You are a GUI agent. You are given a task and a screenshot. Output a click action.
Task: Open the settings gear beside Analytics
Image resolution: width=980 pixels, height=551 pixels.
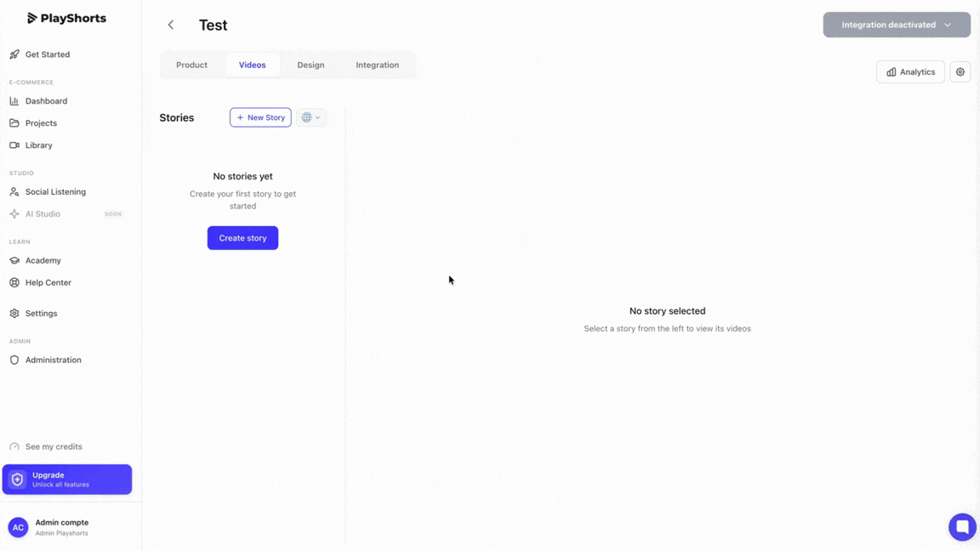pyautogui.click(x=960, y=72)
